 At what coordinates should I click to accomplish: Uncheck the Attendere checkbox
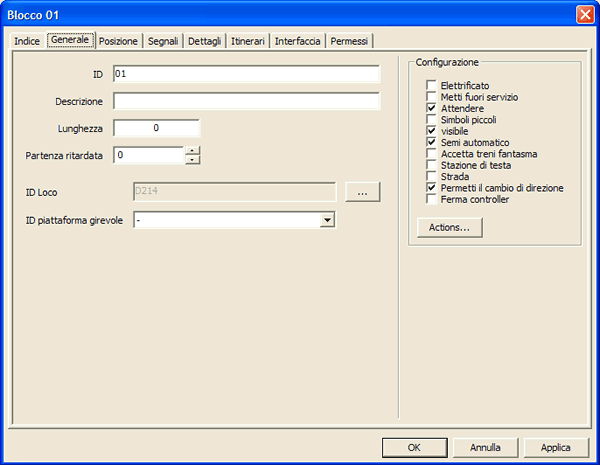pyautogui.click(x=432, y=108)
